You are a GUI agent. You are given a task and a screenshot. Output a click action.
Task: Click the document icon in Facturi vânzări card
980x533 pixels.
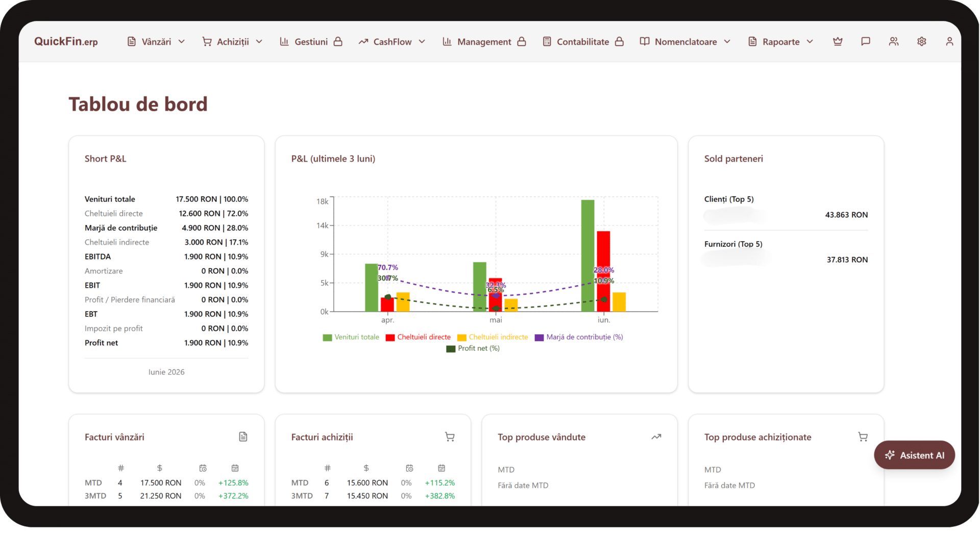coord(243,437)
